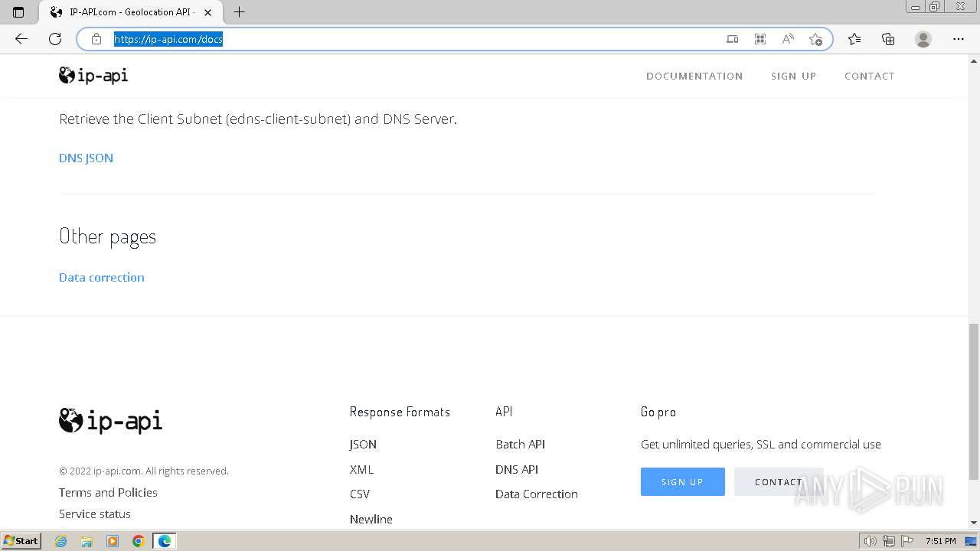Screen dimensions: 980x551
Task: Click the Other pages heading
Action: coord(107,236)
